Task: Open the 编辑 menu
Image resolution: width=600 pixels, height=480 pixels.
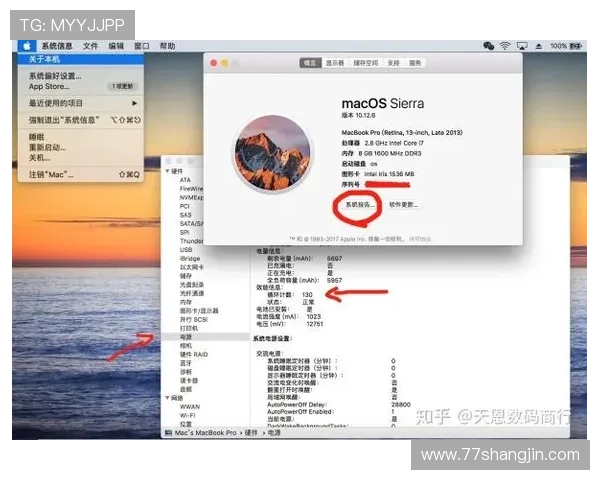Action: (116, 46)
